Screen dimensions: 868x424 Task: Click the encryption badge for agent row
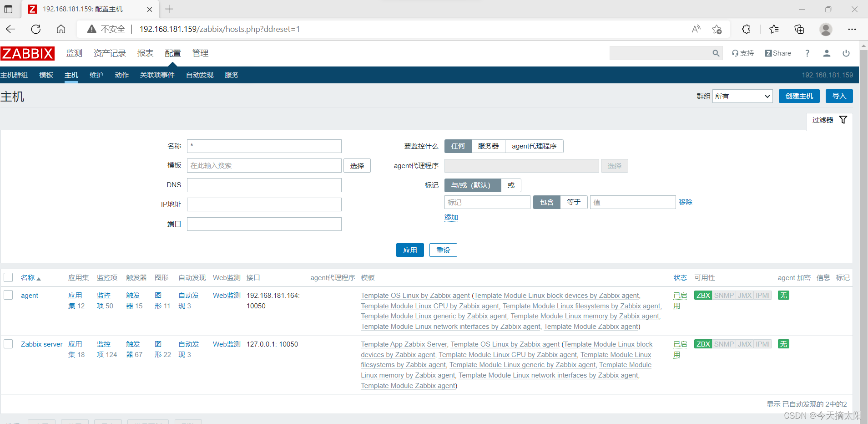pos(783,295)
